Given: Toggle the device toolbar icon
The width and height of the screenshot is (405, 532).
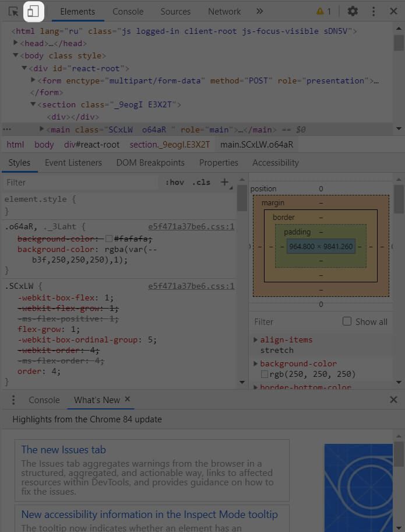Looking at the screenshot, I should (x=33, y=12).
